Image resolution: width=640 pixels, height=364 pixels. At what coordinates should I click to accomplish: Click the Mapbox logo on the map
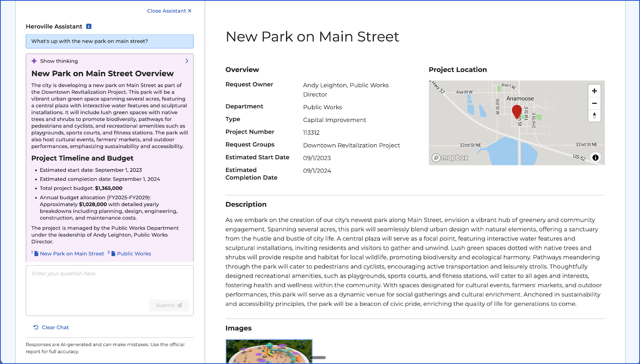(450, 158)
